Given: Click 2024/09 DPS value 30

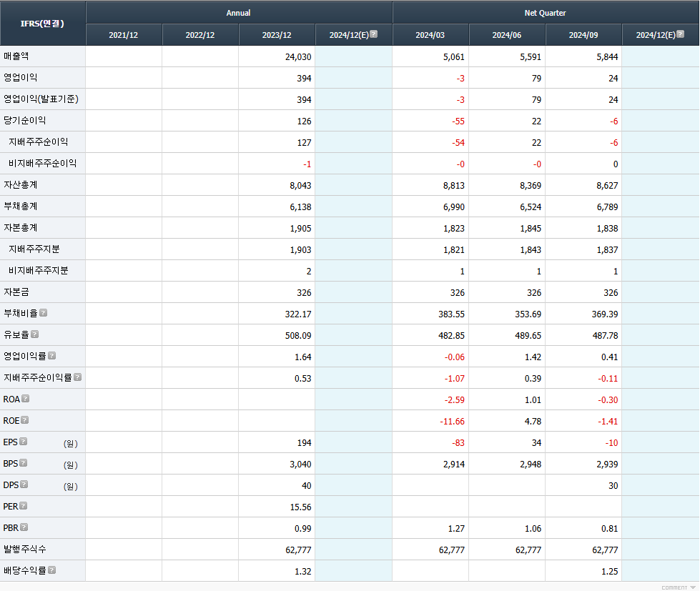Looking at the screenshot, I should point(613,485).
